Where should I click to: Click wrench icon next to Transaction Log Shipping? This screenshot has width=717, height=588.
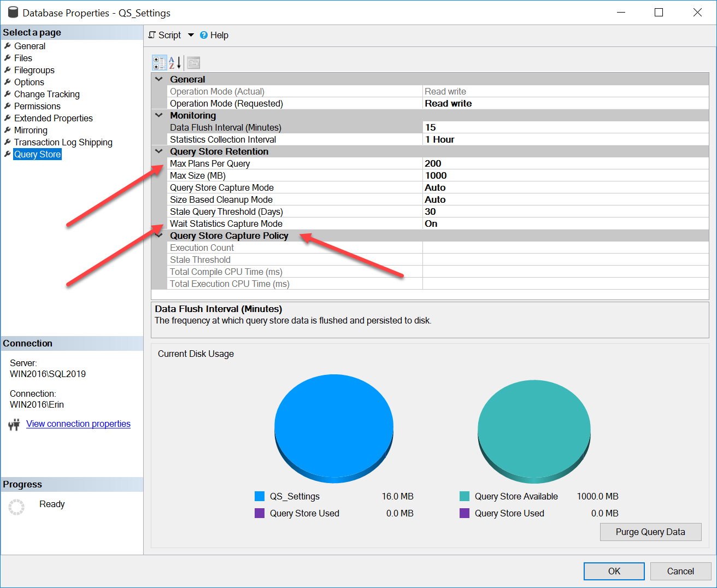pyautogui.click(x=8, y=142)
